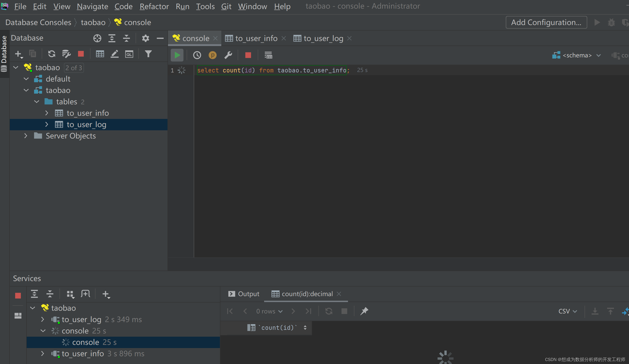Toggle the Services panel expand all
This screenshot has width=629, height=364.
pos(35,294)
